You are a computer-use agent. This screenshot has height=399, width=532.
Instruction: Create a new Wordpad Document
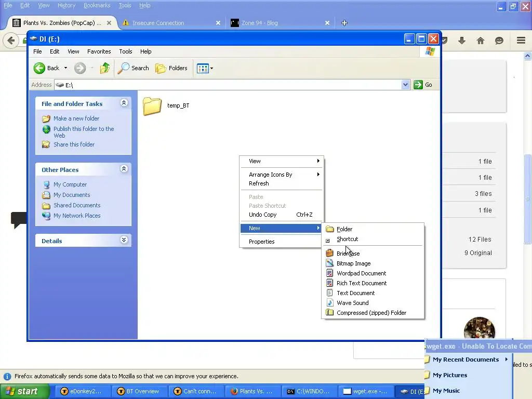click(x=373, y=273)
